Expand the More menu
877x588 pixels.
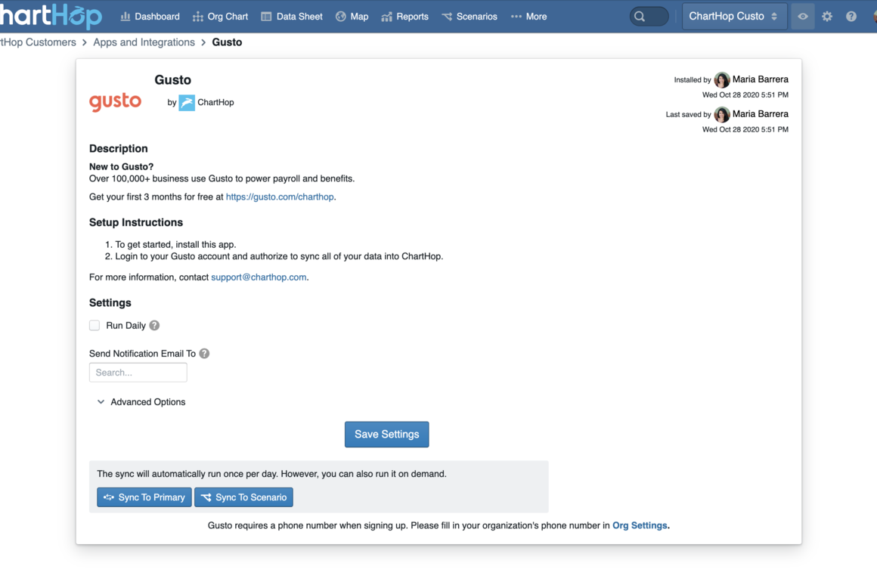pyautogui.click(x=528, y=17)
